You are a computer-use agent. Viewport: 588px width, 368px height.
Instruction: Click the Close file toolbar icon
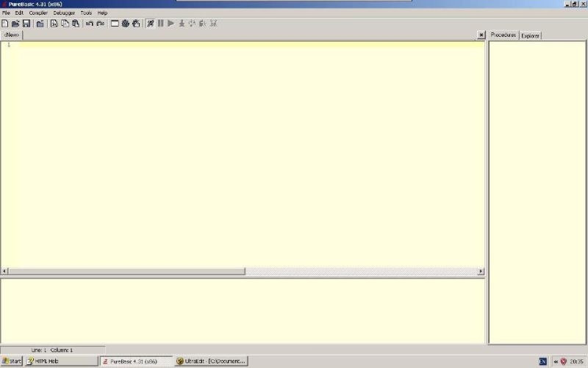pos(40,24)
